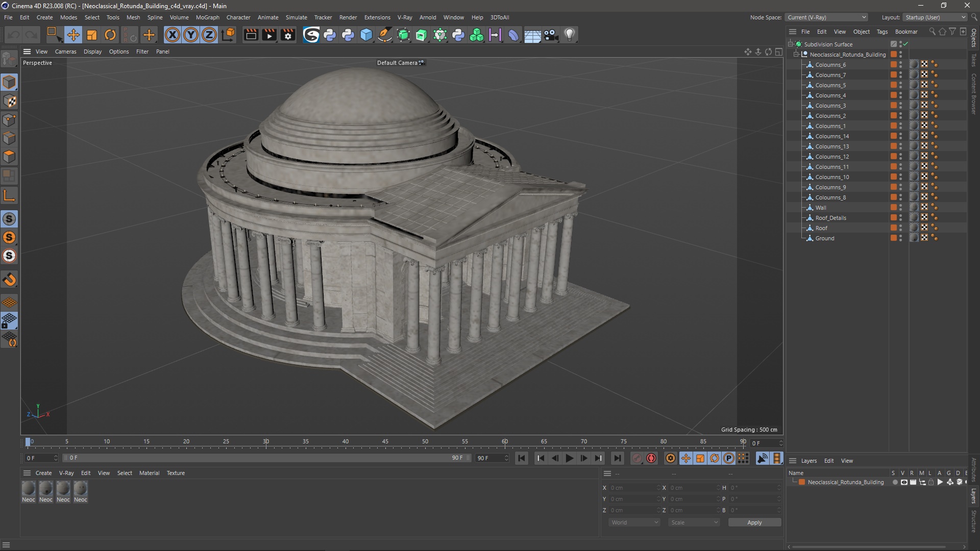The width and height of the screenshot is (980, 551).
Task: Open the Material manager Texture menu
Action: pos(176,473)
